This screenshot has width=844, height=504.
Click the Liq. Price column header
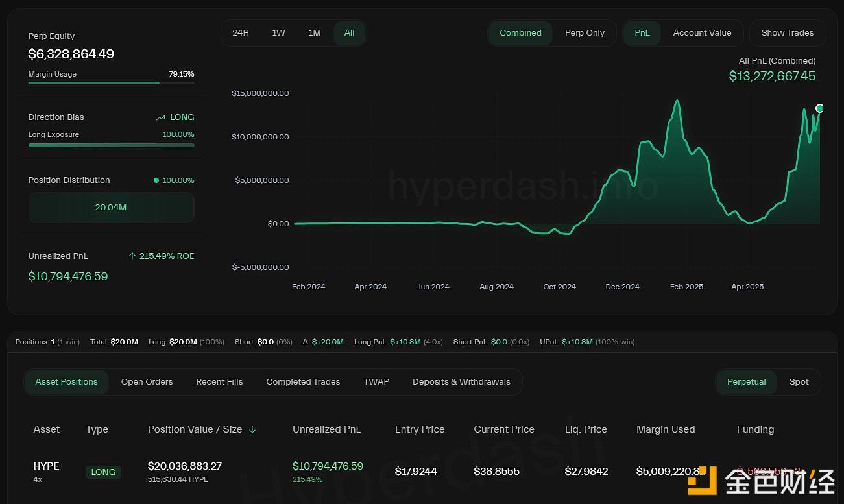[586, 429]
